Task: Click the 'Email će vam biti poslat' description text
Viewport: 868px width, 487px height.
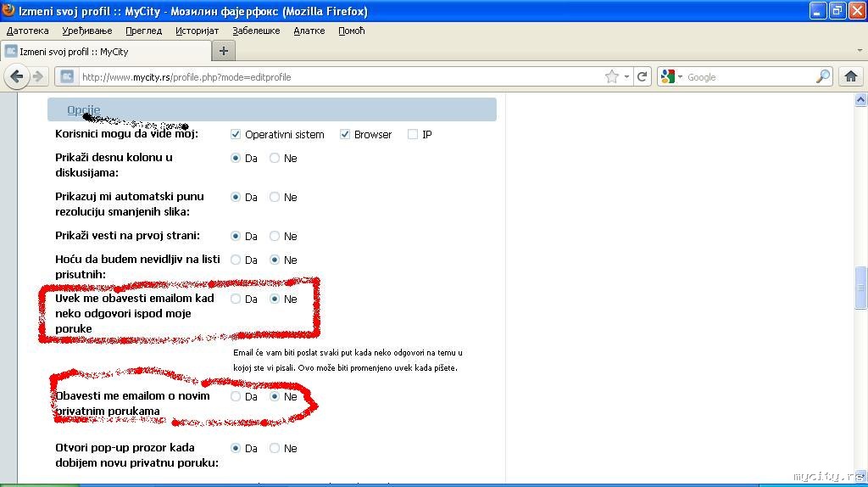Action: [x=348, y=360]
